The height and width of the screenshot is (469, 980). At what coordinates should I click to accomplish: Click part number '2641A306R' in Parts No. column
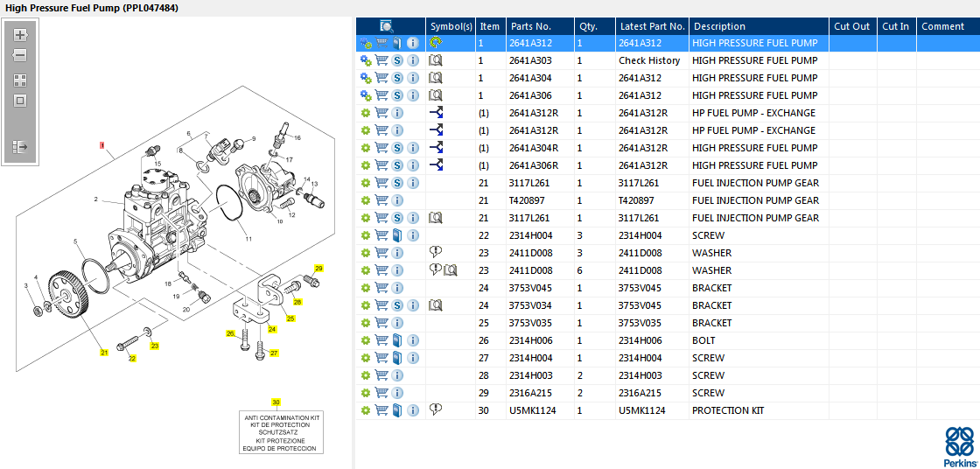coord(534,165)
